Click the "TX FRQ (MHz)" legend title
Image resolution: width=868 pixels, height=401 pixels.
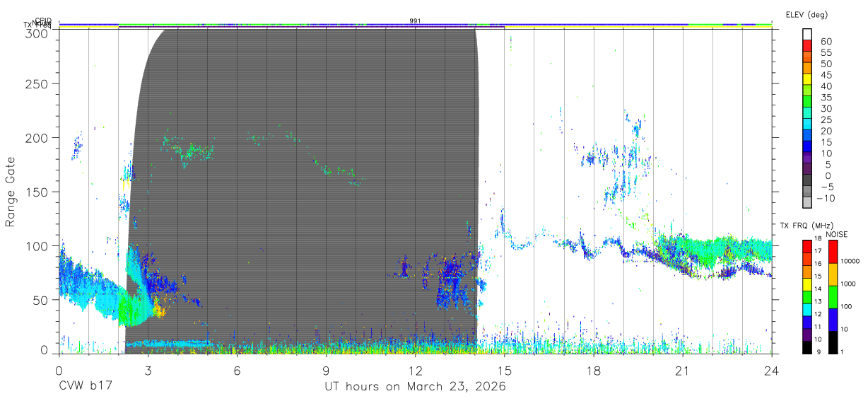(805, 226)
